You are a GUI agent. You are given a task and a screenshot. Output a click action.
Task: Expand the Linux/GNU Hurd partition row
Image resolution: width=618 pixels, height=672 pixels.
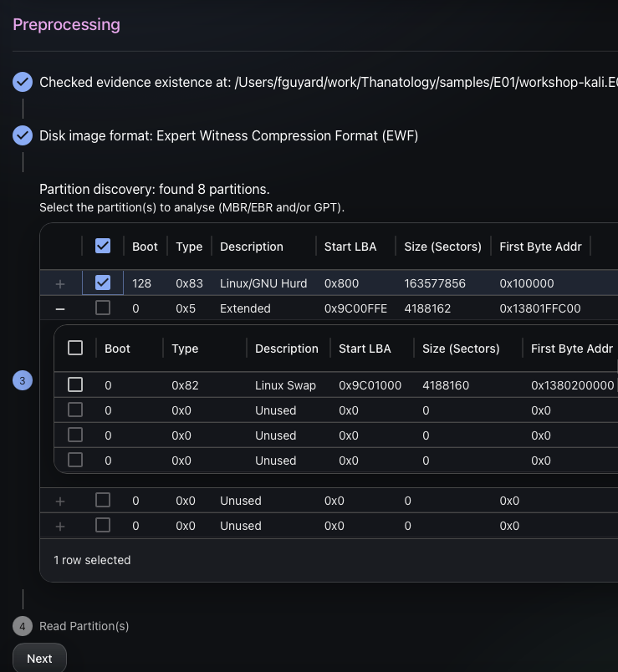click(x=60, y=284)
